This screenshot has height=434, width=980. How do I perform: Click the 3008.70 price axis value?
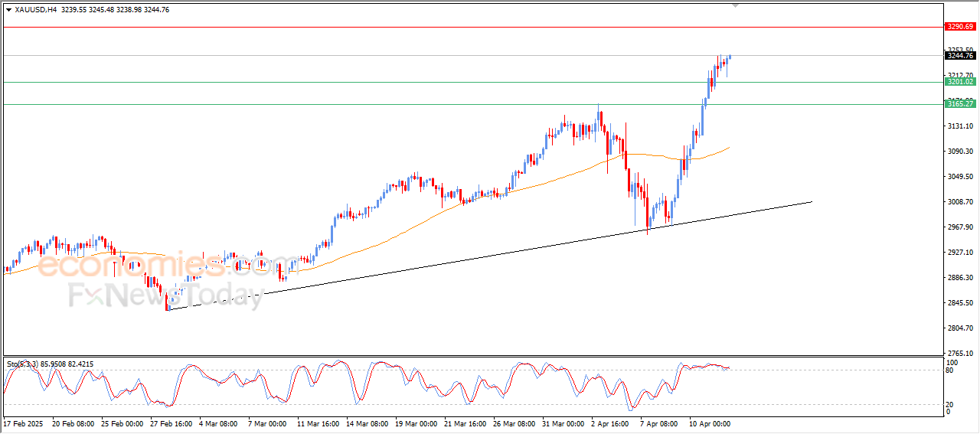pyautogui.click(x=960, y=202)
